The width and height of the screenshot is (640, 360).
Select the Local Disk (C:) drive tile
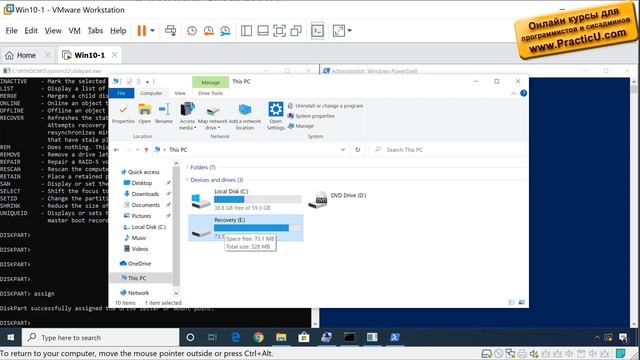(246, 200)
